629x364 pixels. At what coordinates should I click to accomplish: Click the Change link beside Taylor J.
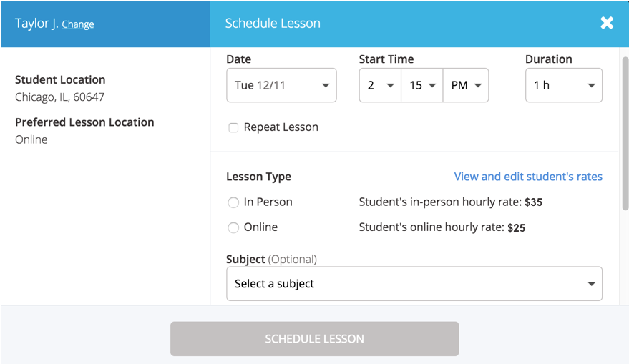pyautogui.click(x=78, y=24)
